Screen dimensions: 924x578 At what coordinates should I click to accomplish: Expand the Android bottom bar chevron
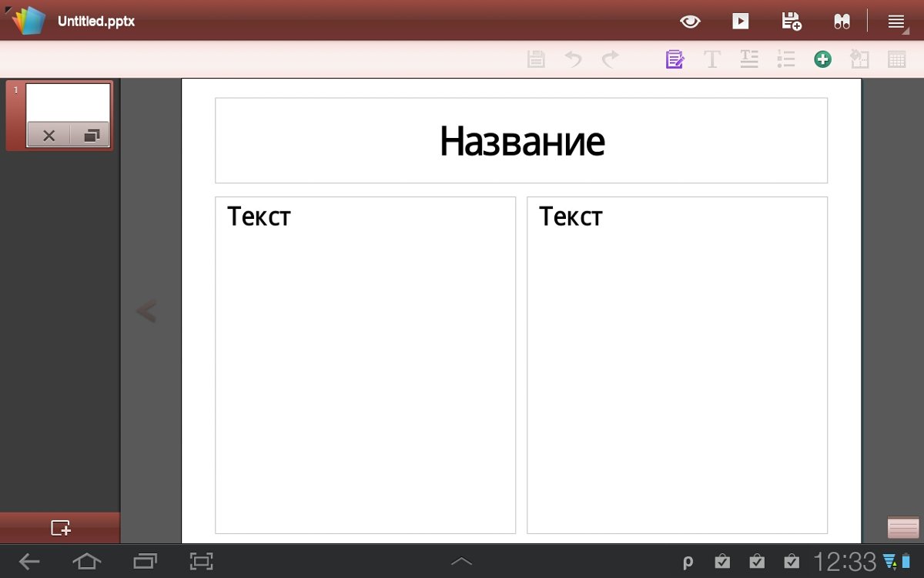461,562
